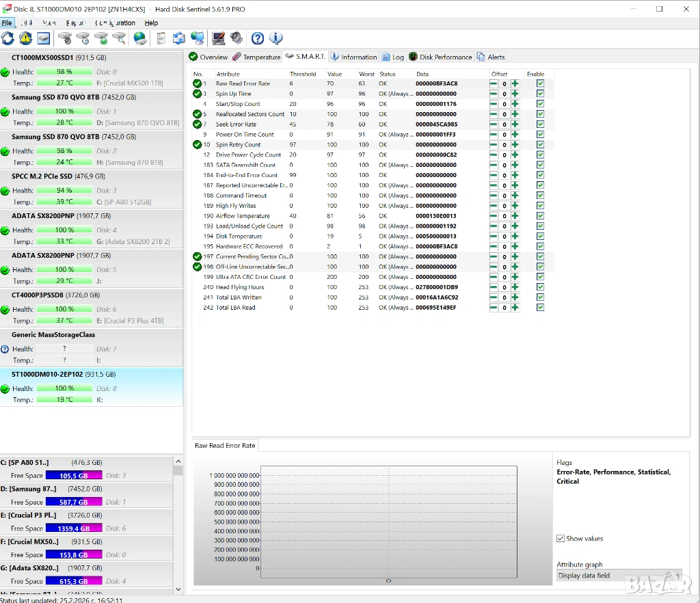Open the Attribute graph dropdown

[x=619, y=576]
